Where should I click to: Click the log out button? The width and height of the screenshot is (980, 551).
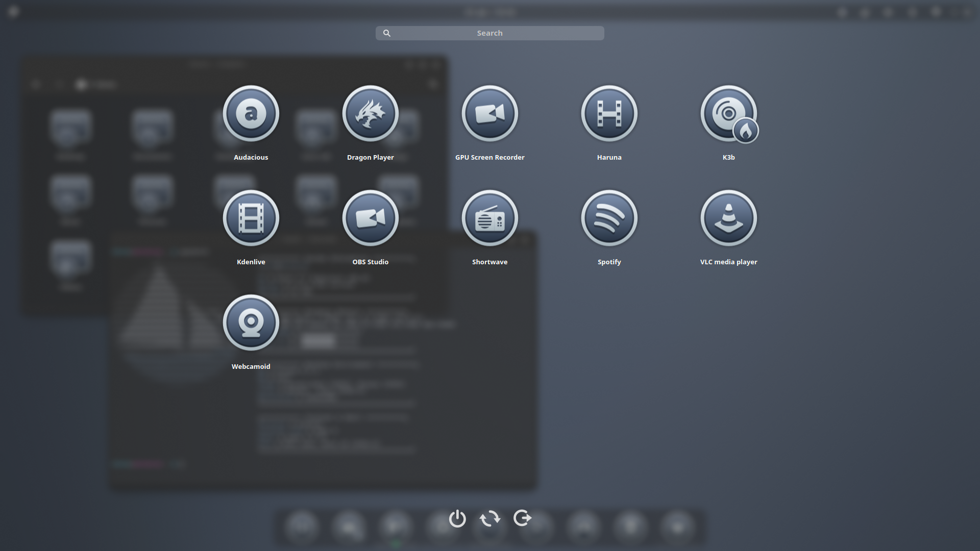point(523,518)
